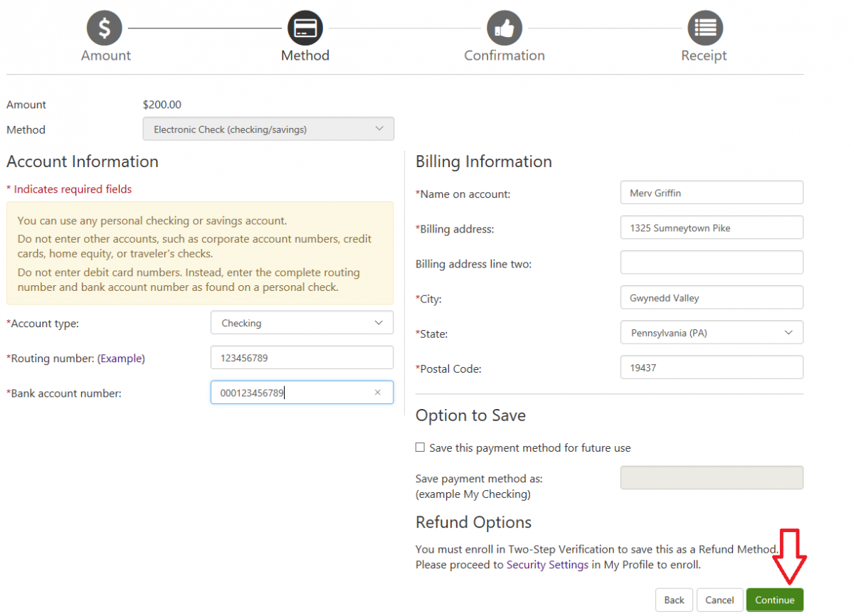Open the Security Settings link
The image size is (854, 616).
click(547, 565)
